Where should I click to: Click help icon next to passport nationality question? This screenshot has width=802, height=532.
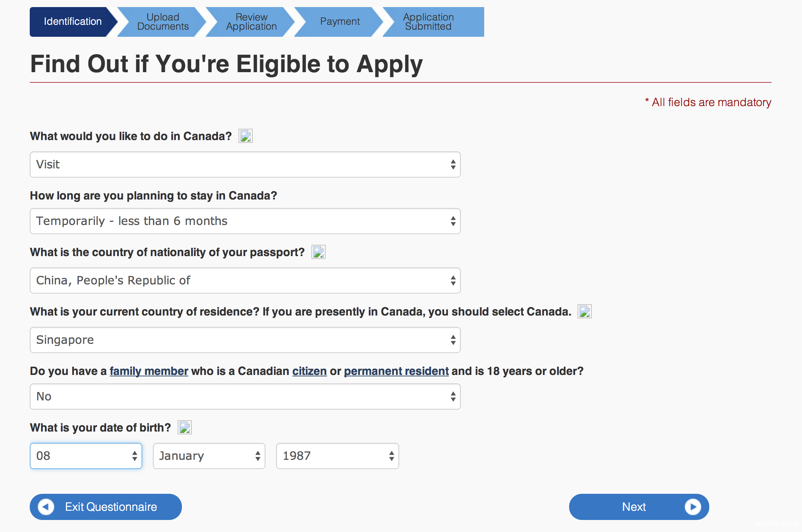(318, 252)
